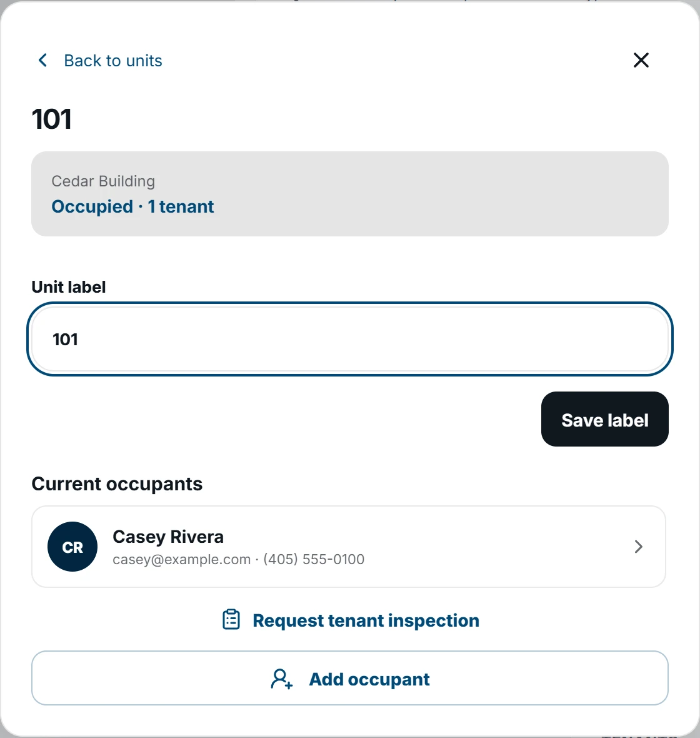
Task: Add a new occupant to unit
Action: [350, 678]
